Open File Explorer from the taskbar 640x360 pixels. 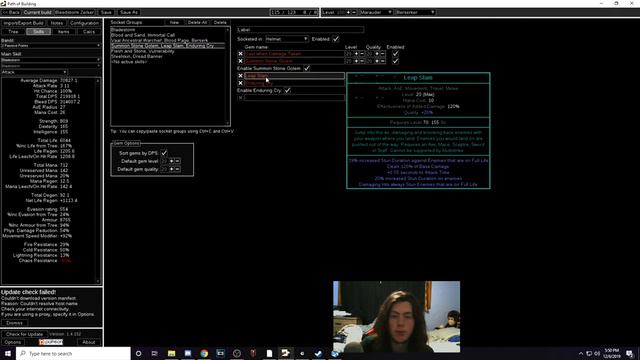point(171,353)
